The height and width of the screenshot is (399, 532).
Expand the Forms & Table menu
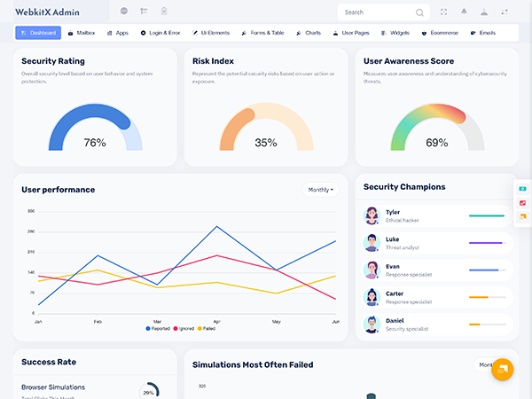(262, 33)
